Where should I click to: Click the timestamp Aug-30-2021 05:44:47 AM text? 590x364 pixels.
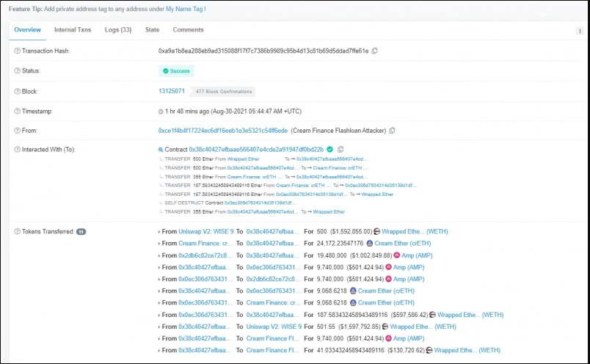tap(256, 112)
